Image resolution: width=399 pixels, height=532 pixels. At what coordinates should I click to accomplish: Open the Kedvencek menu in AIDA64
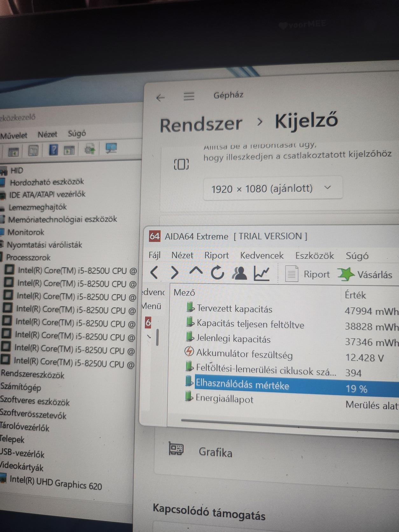262,255
